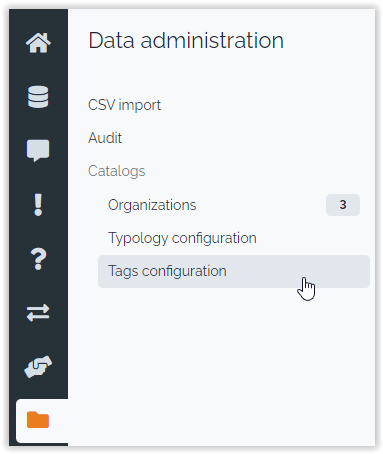
Task: Open the highlighted Tags configuration item
Action: click(x=234, y=271)
